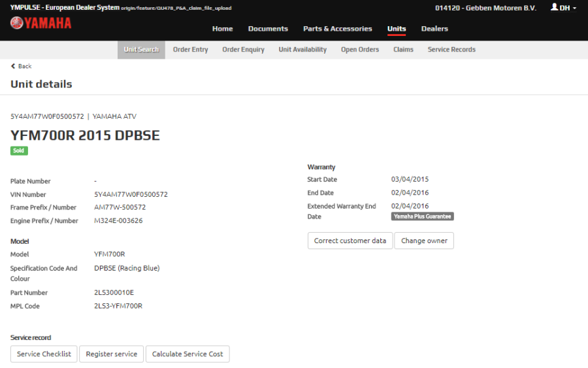588x368 pixels.
Task: Open Parts & Accessories menu
Action: point(338,29)
